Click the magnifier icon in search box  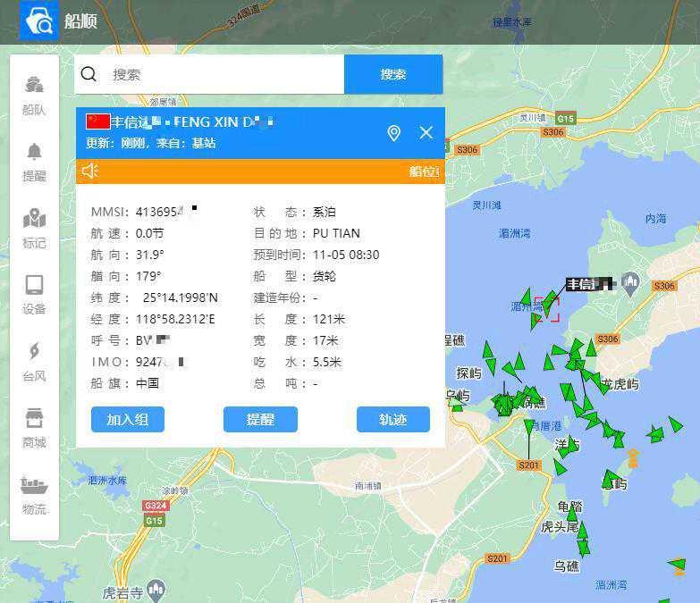[89, 74]
